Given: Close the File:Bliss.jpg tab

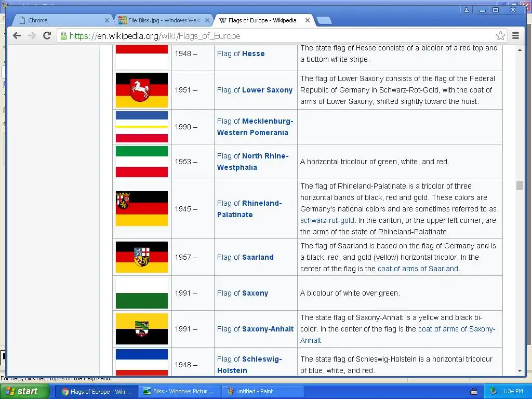Looking at the screenshot, I should tap(207, 20).
